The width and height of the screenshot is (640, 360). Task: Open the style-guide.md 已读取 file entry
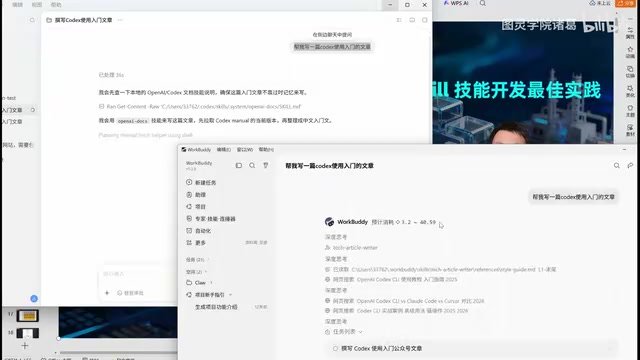click(x=440, y=269)
